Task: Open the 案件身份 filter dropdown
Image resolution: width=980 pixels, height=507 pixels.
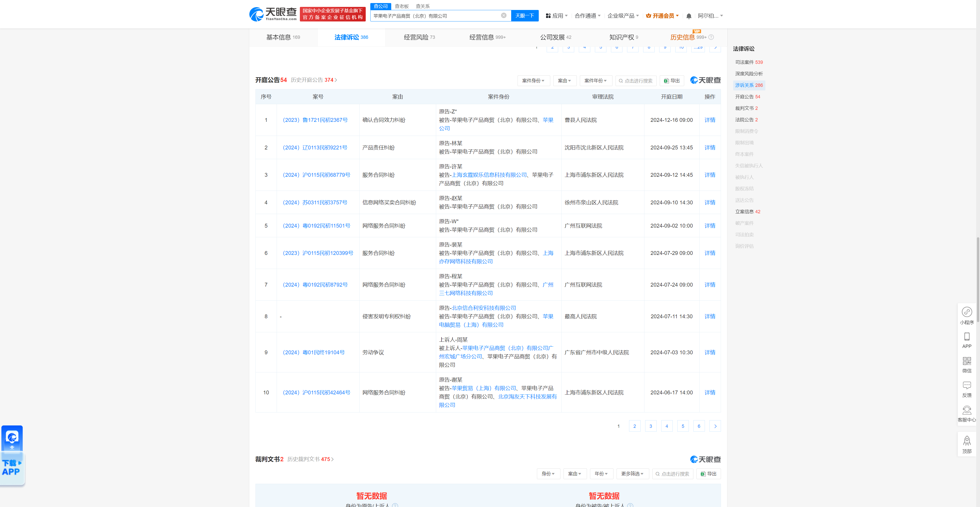Action: pos(533,81)
